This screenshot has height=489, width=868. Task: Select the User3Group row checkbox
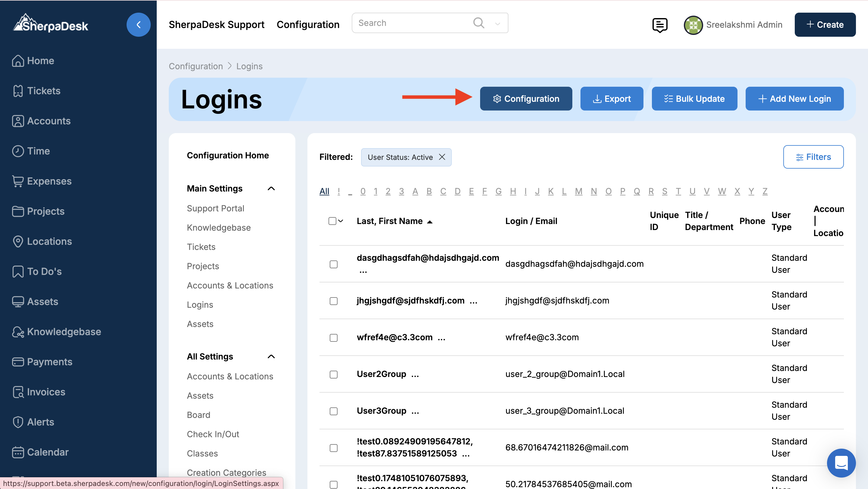[334, 411]
